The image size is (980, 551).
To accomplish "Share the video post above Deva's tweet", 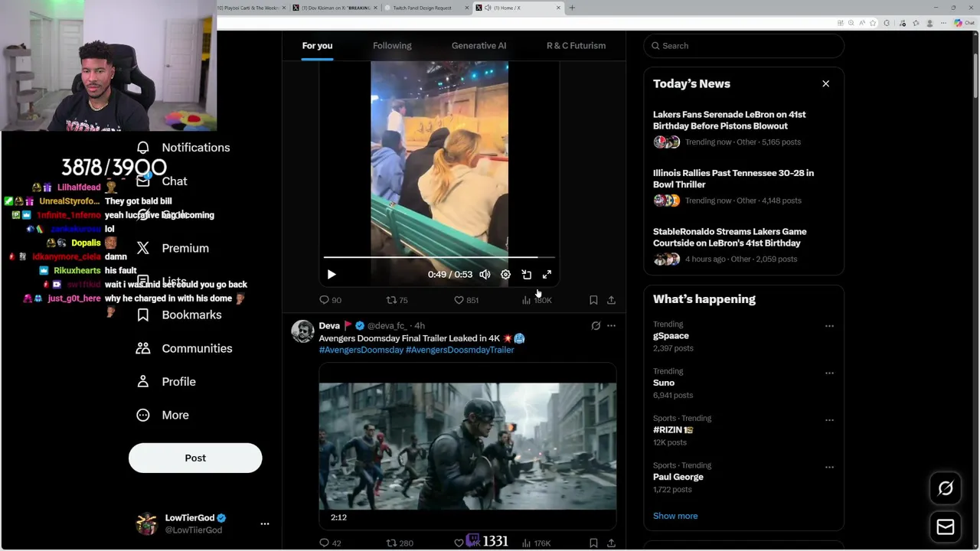I will [611, 300].
